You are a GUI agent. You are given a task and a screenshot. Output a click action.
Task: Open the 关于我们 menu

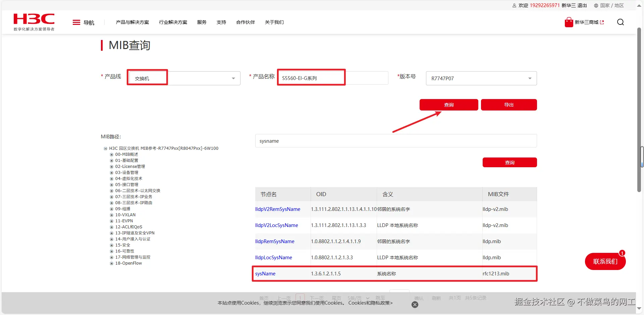(x=274, y=22)
